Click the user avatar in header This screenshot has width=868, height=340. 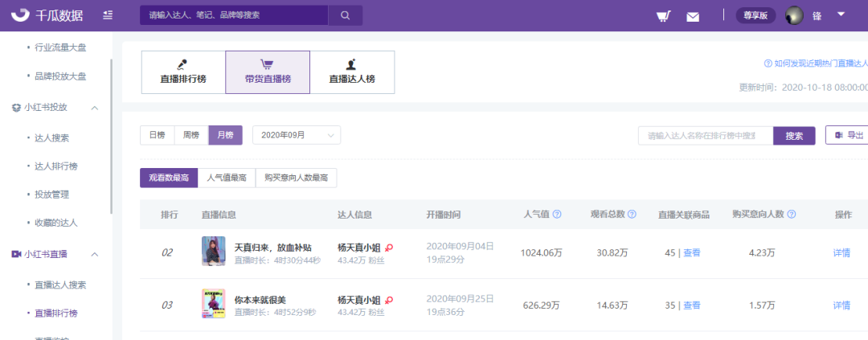click(x=794, y=15)
